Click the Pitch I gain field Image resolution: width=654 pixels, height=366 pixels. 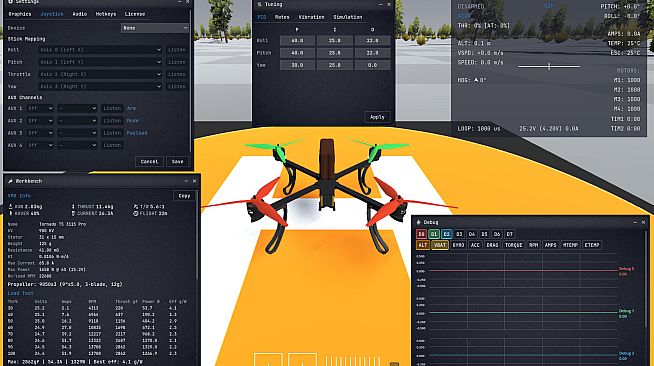pos(335,53)
